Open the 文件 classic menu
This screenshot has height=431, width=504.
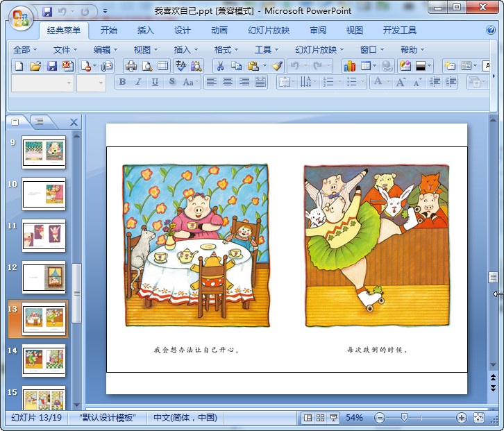[65, 50]
